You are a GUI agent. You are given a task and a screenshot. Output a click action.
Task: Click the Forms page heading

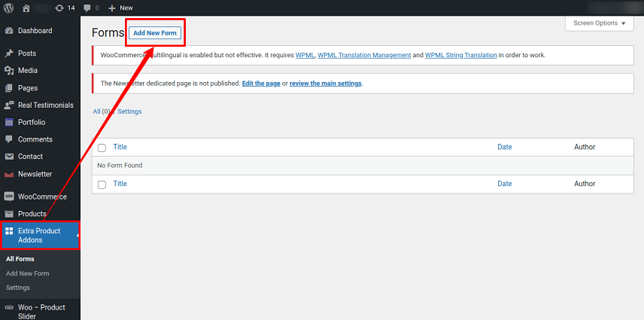coord(108,33)
